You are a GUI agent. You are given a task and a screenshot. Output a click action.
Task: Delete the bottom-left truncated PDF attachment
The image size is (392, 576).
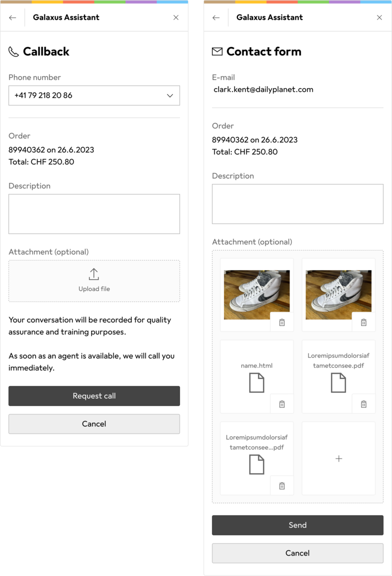point(282,485)
